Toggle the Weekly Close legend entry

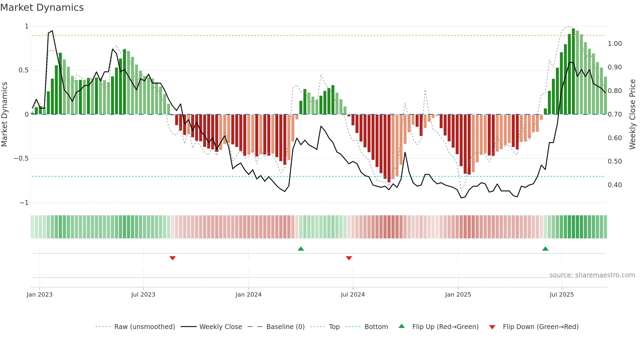[211, 327]
